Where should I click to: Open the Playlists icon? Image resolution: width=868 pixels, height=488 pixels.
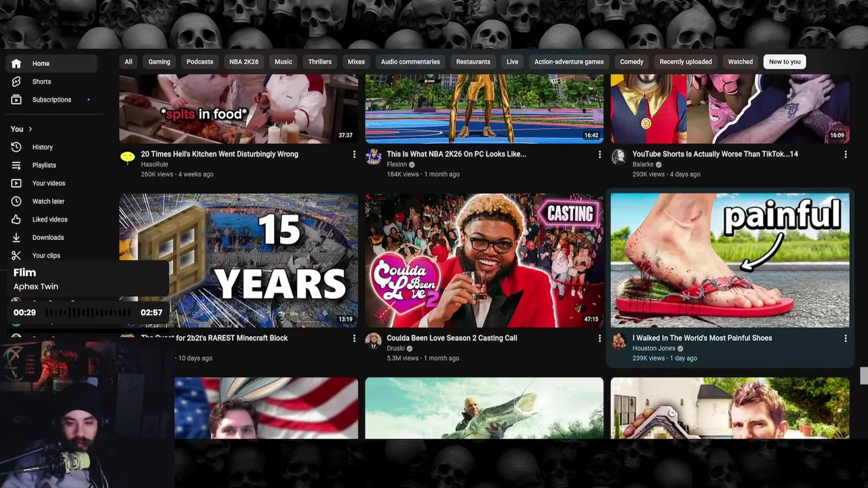tap(16, 165)
